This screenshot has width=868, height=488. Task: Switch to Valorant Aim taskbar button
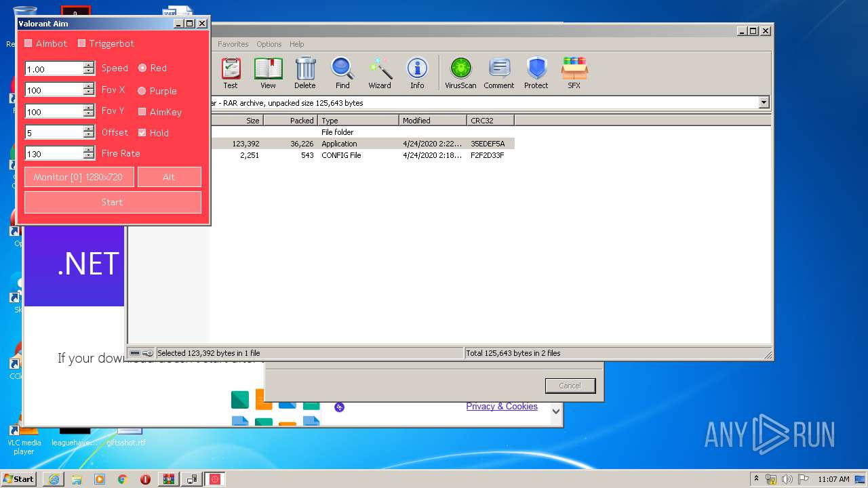(215, 479)
